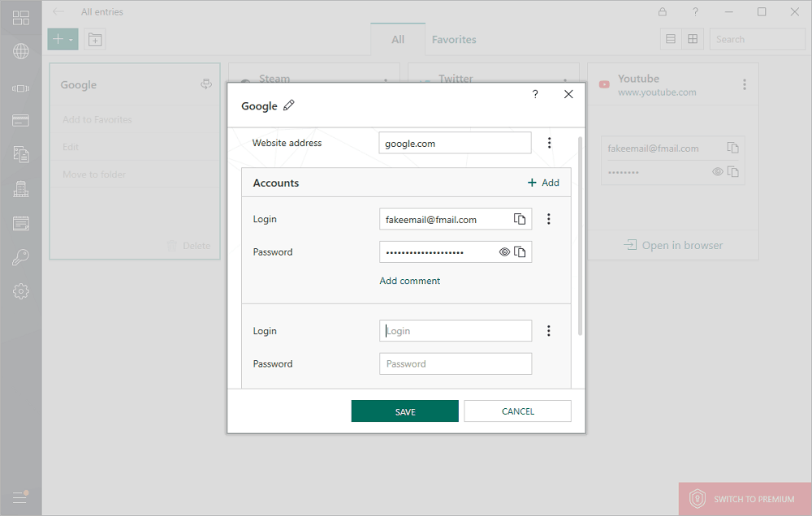Copy the Youtube card password
Screen dimensions: 812x516
click(732, 171)
